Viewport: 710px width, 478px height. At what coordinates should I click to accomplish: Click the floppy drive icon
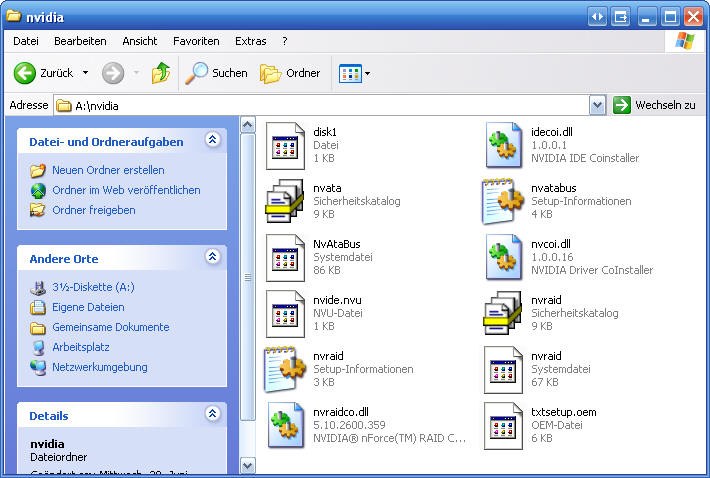pyautogui.click(x=38, y=287)
